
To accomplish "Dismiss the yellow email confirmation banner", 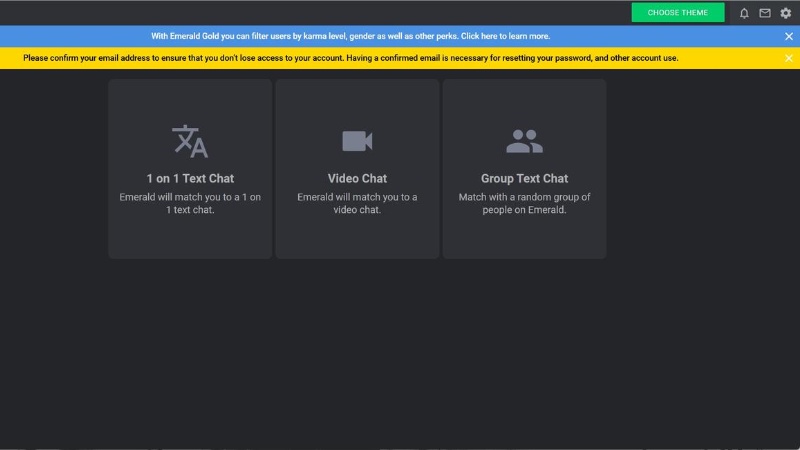I will click(788, 58).
